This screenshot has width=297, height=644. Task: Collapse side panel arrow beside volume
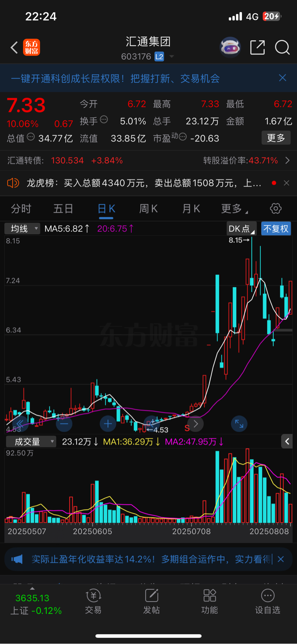click(x=287, y=441)
